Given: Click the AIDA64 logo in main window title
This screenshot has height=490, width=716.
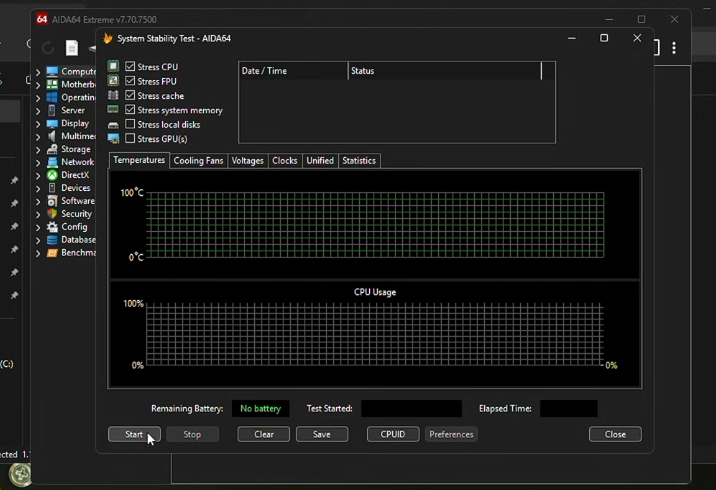Looking at the screenshot, I should pyautogui.click(x=42, y=19).
